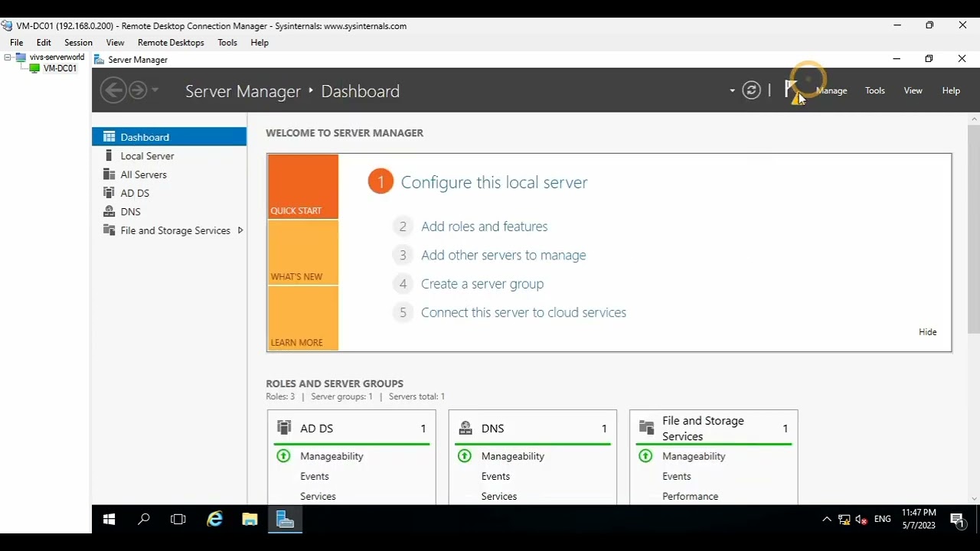The image size is (980, 551).
Task: Click File and Storage Services sidebar icon
Action: tap(109, 230)
